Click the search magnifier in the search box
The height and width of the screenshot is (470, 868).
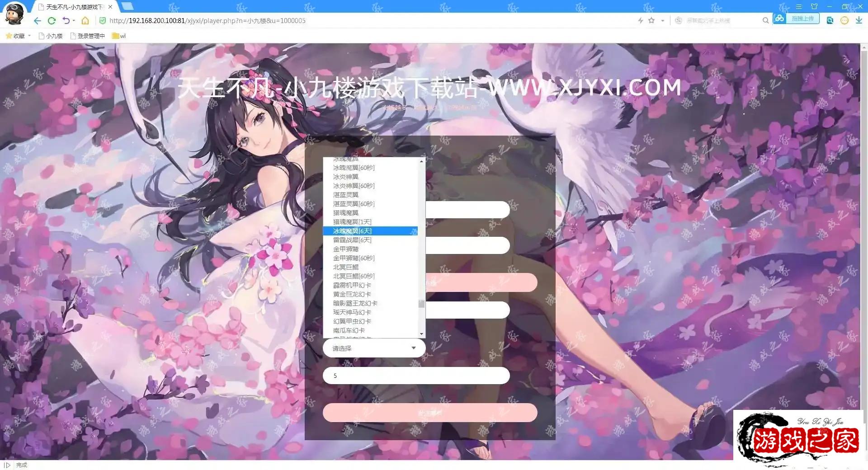[x=765, y=20]
